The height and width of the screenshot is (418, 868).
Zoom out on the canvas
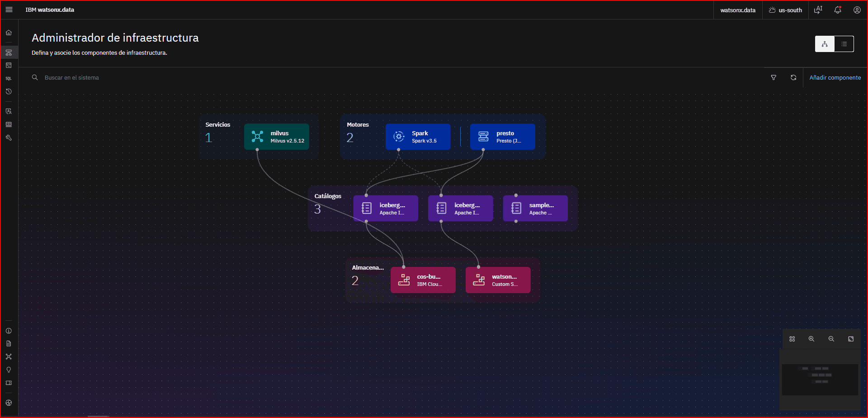(831, 339)
